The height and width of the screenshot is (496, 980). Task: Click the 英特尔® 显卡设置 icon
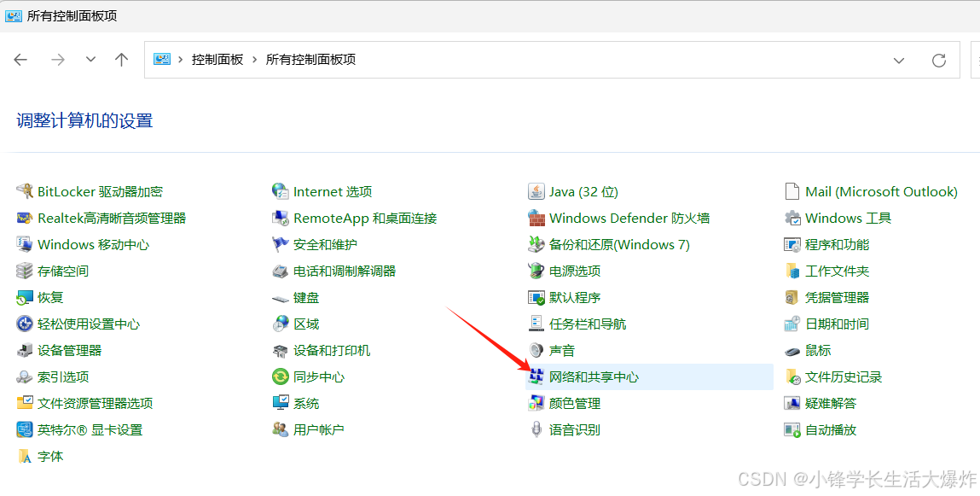[x=25, y=429]
